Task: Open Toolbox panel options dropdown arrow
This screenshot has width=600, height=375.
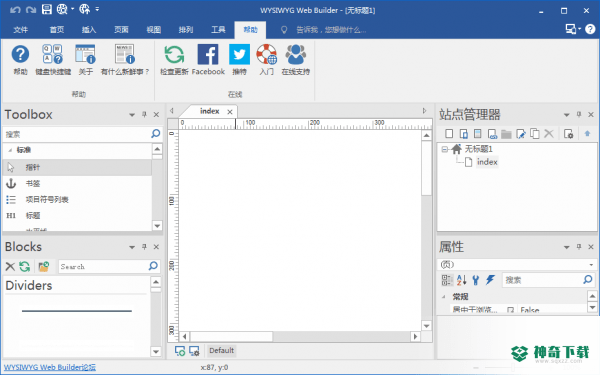Action: pyautogui.click(x=132, y=115)
